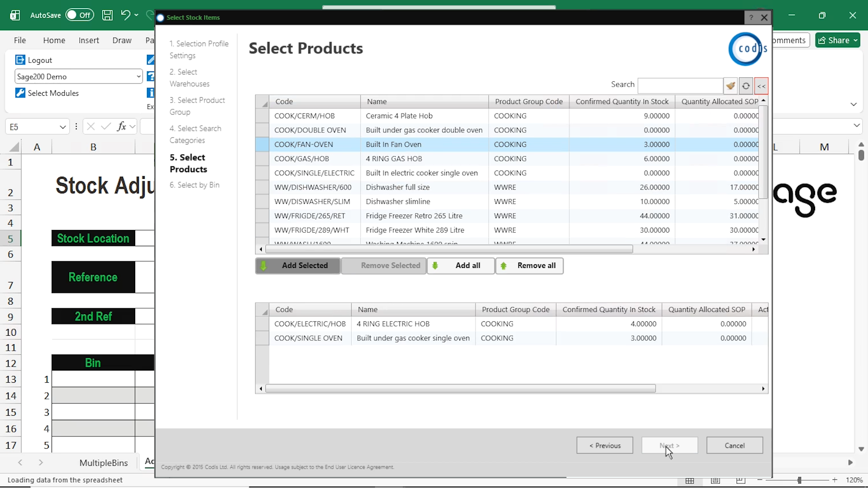Click the Save icon in the Quick Access Toolbar
Screen dimensions: 868x488
pos(107,15)
